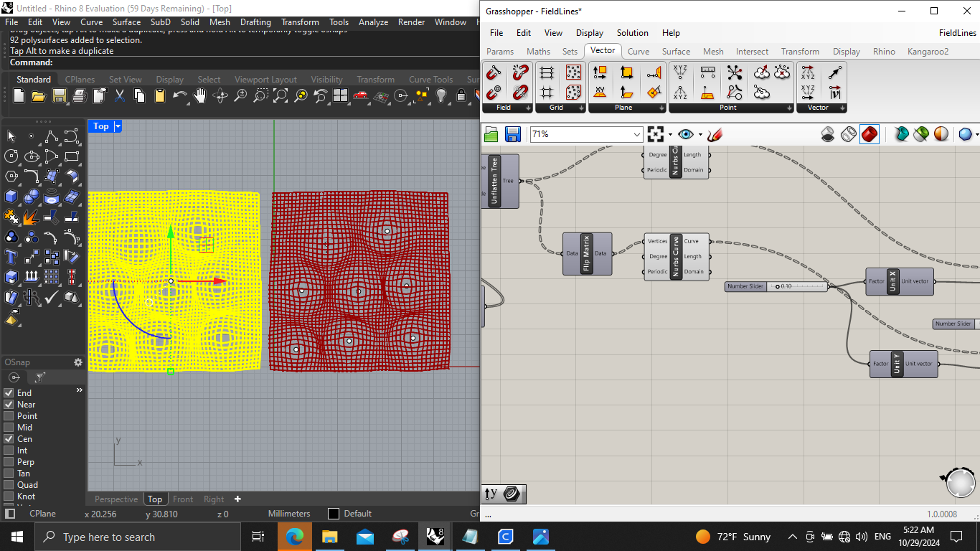Expand the Grid component group
The width and height of the screenshot is (980, 551).
click(583, 108)
